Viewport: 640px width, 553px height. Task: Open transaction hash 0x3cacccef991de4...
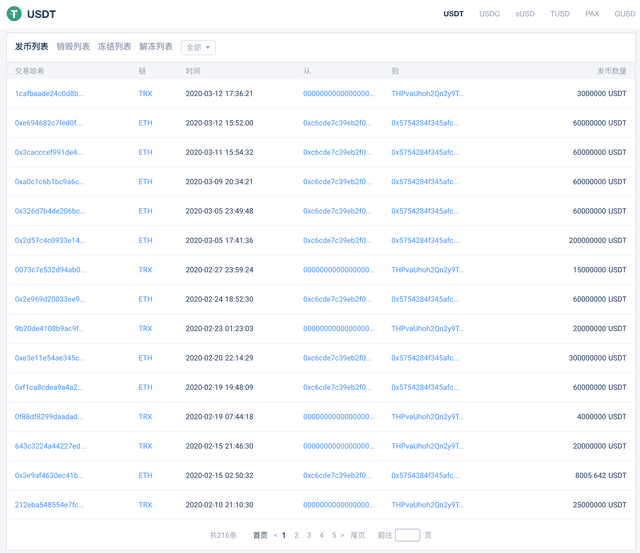coord(49,152)
